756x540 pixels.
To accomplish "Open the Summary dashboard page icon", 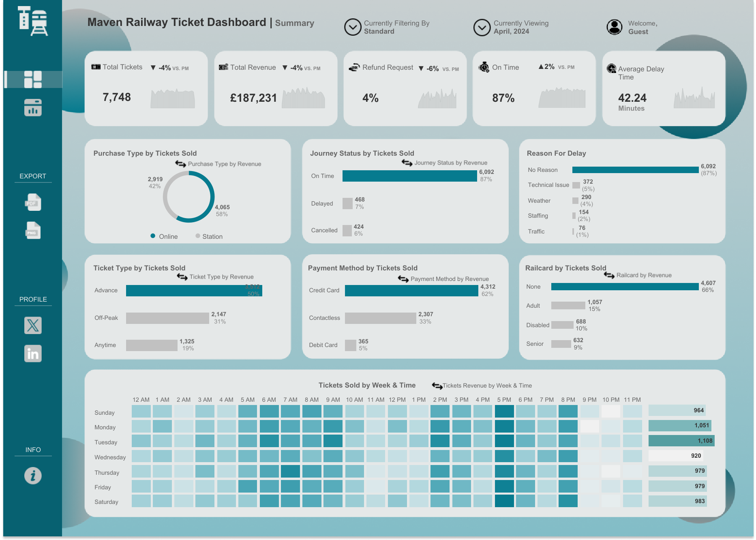I will (33, 79).
